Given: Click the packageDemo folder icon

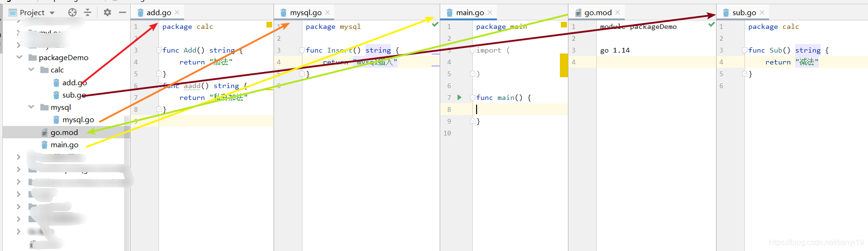Looking at the screenshot, I should [x=33, y=57].
